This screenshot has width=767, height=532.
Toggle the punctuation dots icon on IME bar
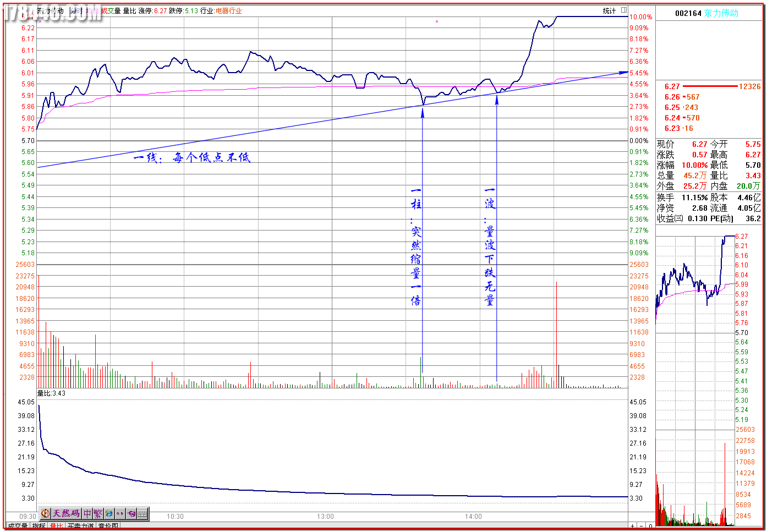click(120, 513)
